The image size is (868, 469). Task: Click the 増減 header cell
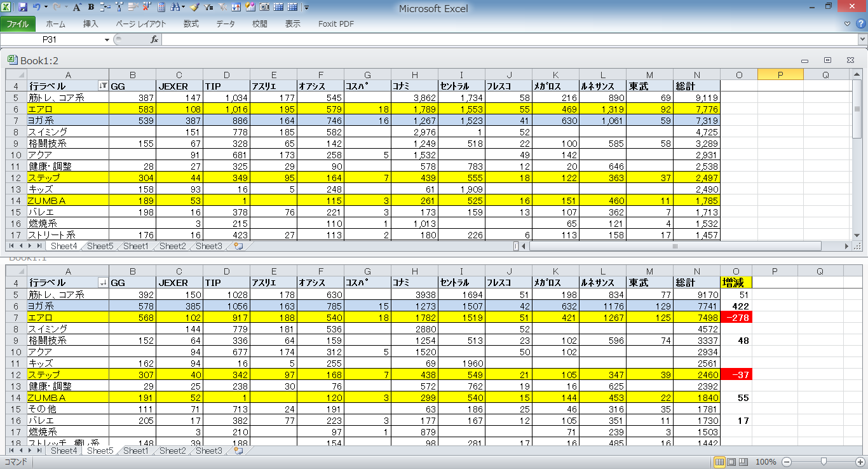click(x=736, y=283)
